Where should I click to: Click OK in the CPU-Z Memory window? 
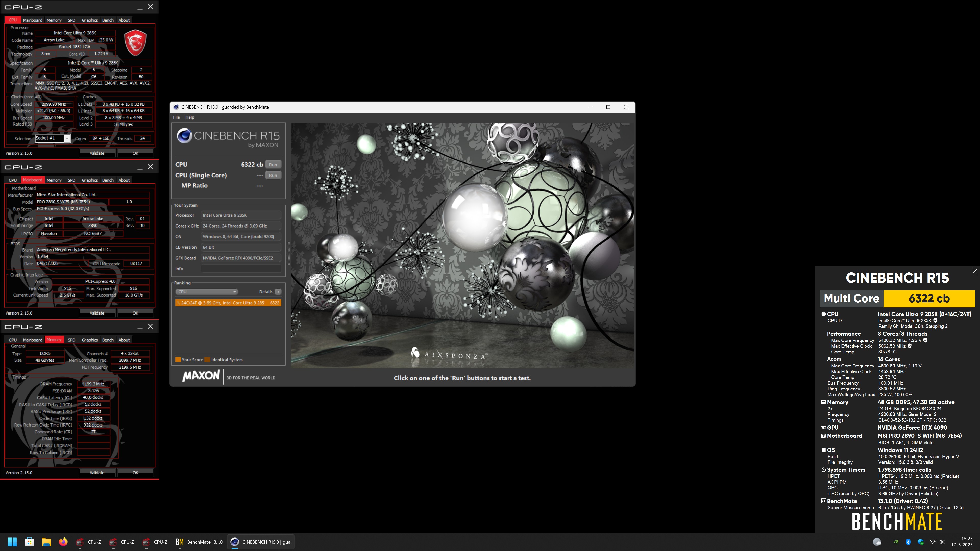coord(136,473)
